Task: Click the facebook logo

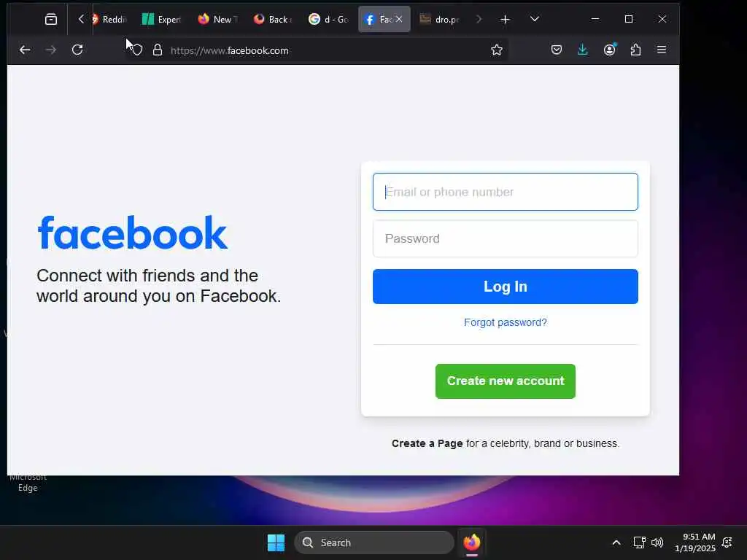Action: point(133,233)
